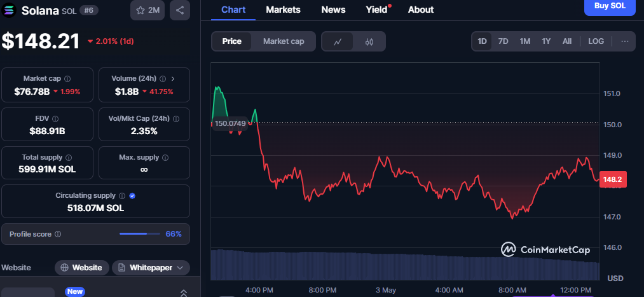Image resolution: width=644 pixels, height=297 pixels.
Task: Expand Volume (24h) chevron arrow
Action: click(x=173, y=78)
